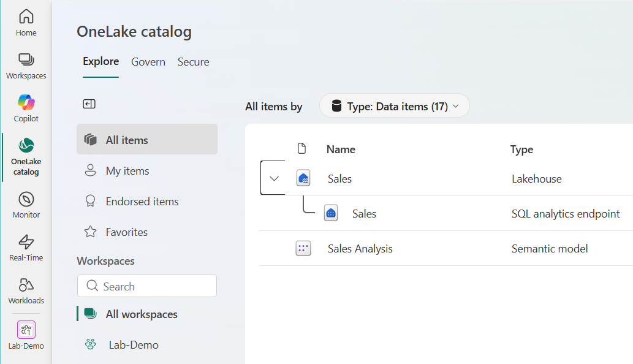Select My items filter
The image size is (633, 364).
[x=147, y=171]
